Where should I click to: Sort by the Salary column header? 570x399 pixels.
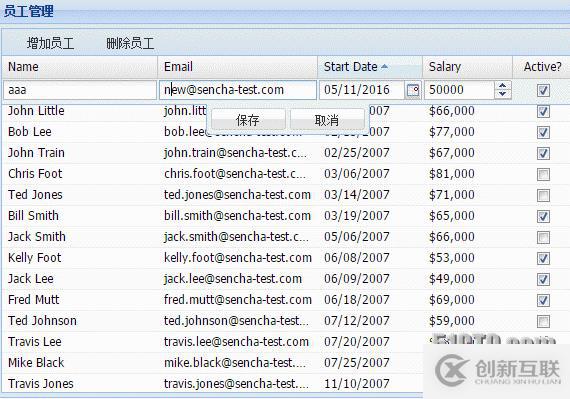coord(467,67)
